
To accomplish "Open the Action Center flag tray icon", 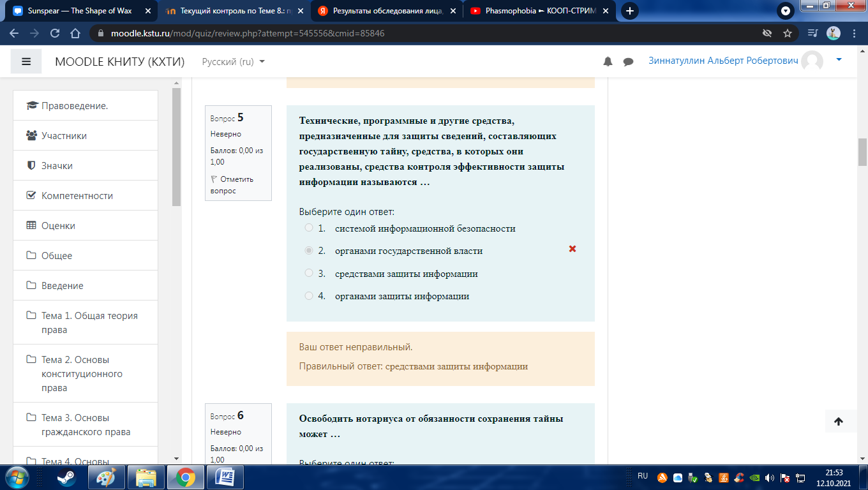I will (x=786, y=477).
